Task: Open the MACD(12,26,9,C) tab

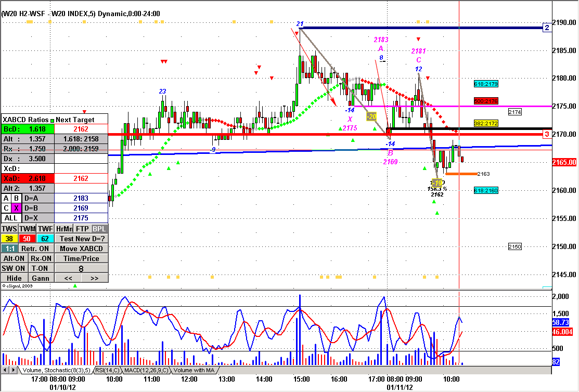Action: (145, 370)
